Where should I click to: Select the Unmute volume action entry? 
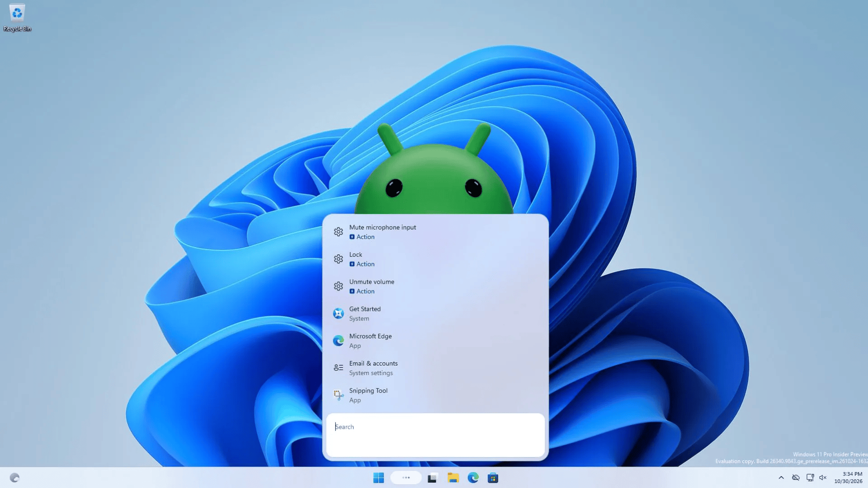(435, 286)
